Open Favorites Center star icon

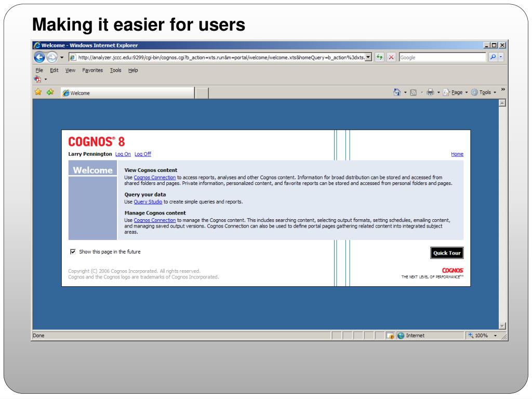(x=38, y=92)
